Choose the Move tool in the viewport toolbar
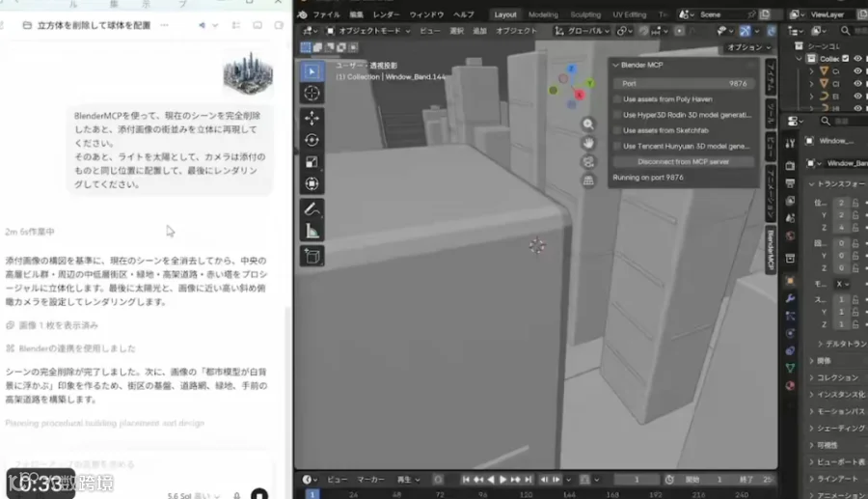The image size is (868, 499). click(x=312, y=118)
